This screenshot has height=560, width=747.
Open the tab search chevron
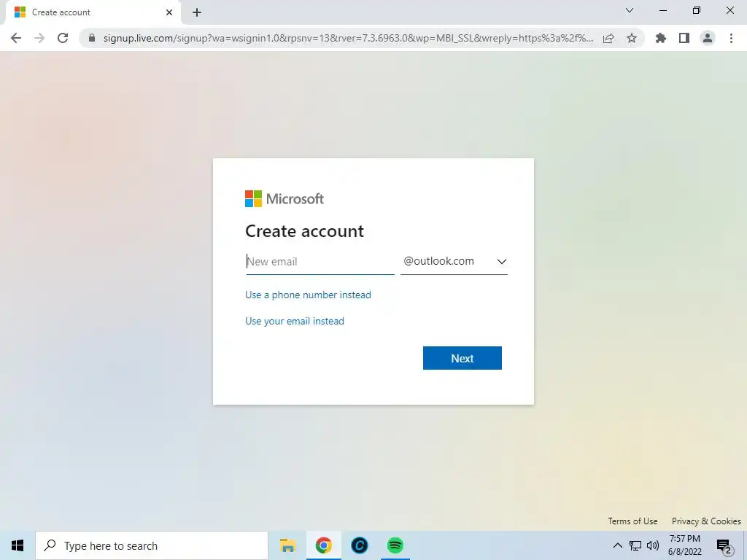point(630,10)
